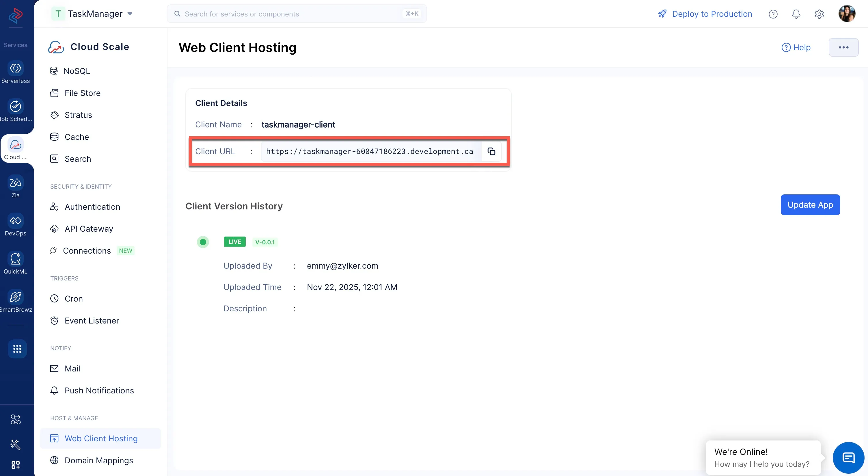The width and height of the screenshot is (868, 476).
Task: Open the settings gear icon
Action: point(819,14)
